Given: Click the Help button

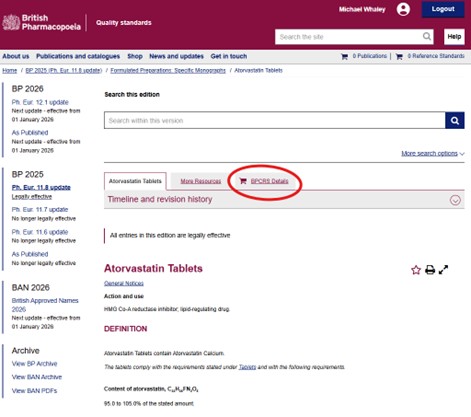Looking at the screenshot, I should (x=454, y=36).
